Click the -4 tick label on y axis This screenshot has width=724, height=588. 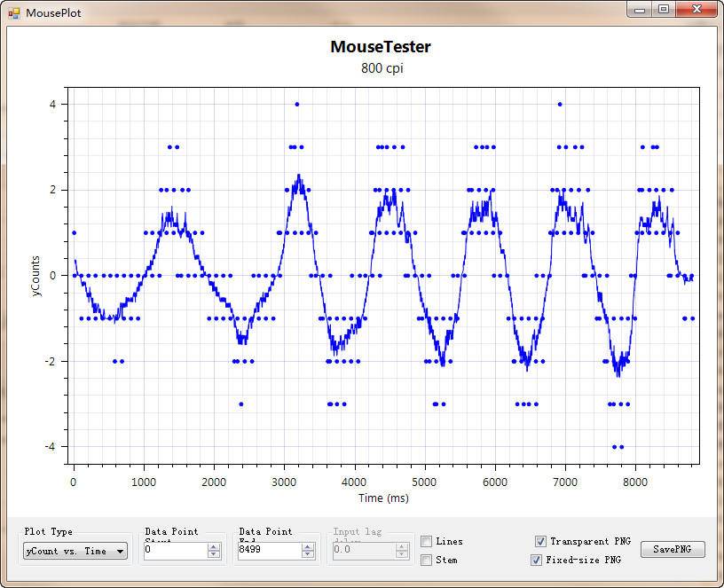[x=50, y=447]
